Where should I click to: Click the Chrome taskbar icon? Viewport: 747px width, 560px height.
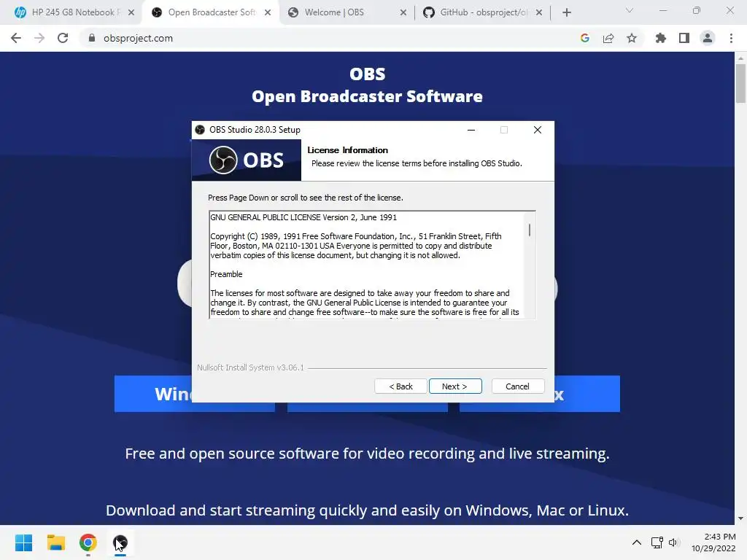click(x=88, y=542)
